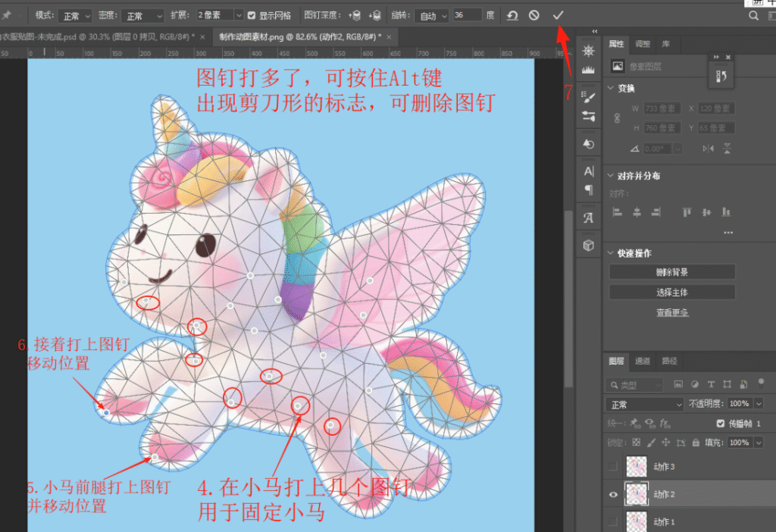This screenshot has width=776, height=532.
Task: Toggle unify layer style fx icon
Action: [x=665, y=423]
